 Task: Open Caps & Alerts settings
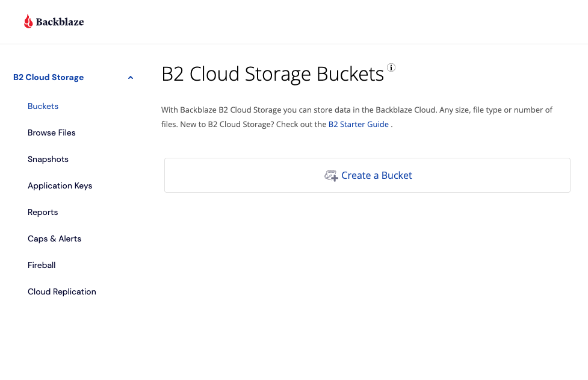(x=54, y=238)
